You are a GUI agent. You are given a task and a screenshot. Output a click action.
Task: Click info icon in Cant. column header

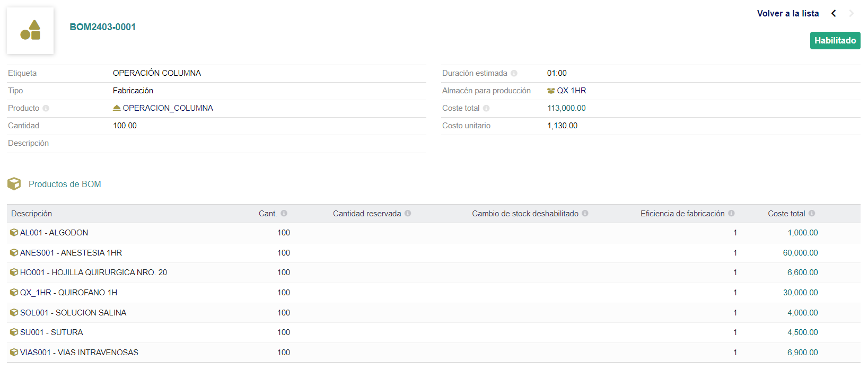284,213
